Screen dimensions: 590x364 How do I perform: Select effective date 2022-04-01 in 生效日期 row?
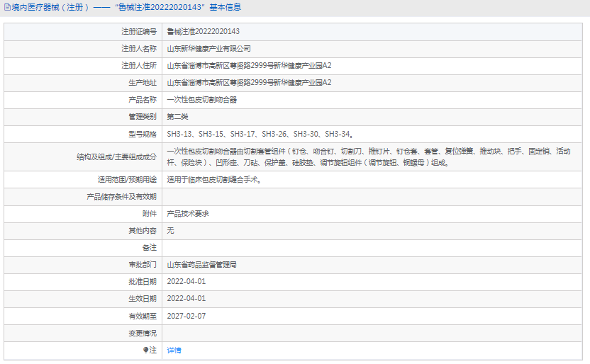tap(187, 299)
